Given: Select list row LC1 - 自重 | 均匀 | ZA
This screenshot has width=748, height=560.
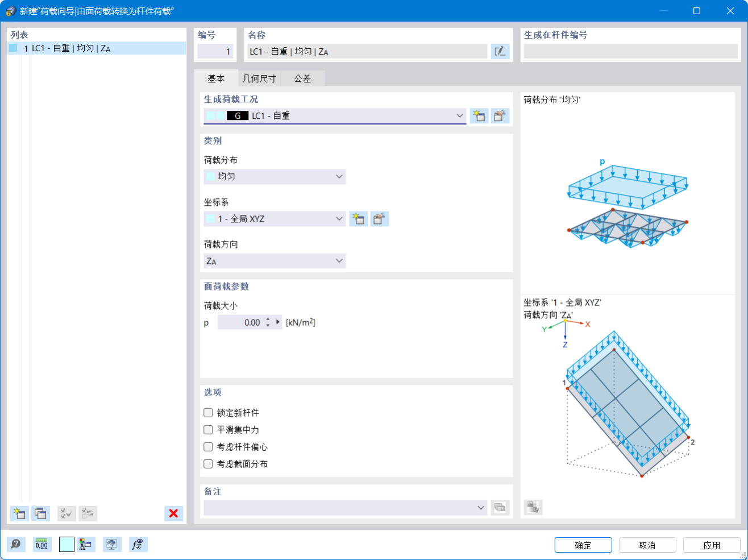Looking at the screenshot, I should pos(97,48).
